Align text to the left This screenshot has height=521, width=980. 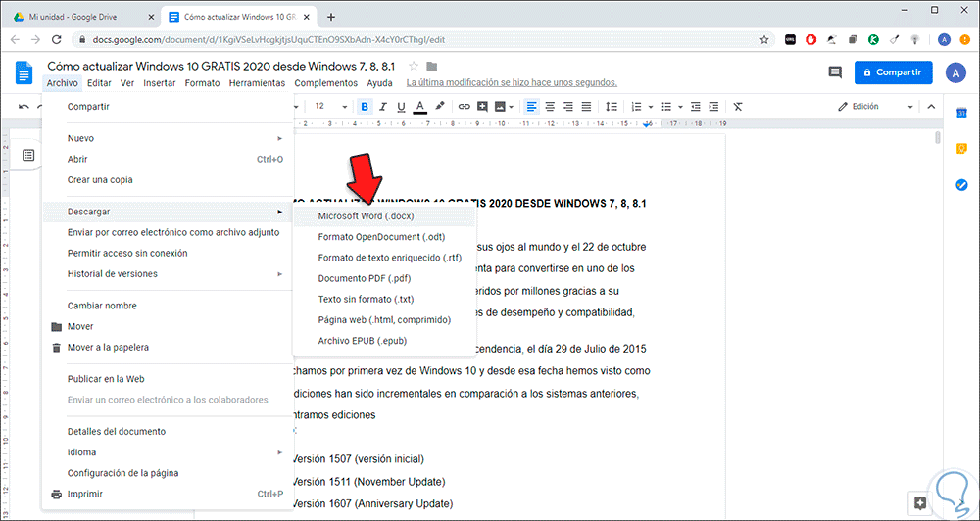(x=531, y=106)
